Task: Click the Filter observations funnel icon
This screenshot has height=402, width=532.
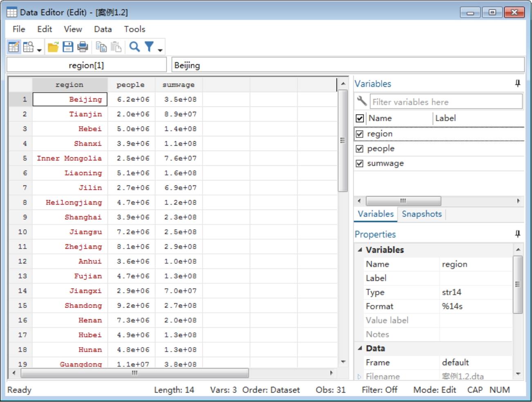Action: (x=149, y=47)
